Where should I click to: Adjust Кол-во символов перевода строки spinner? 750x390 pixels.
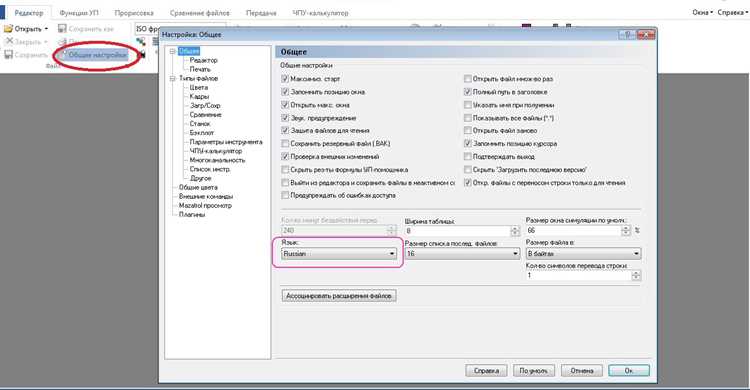point(636,276)
